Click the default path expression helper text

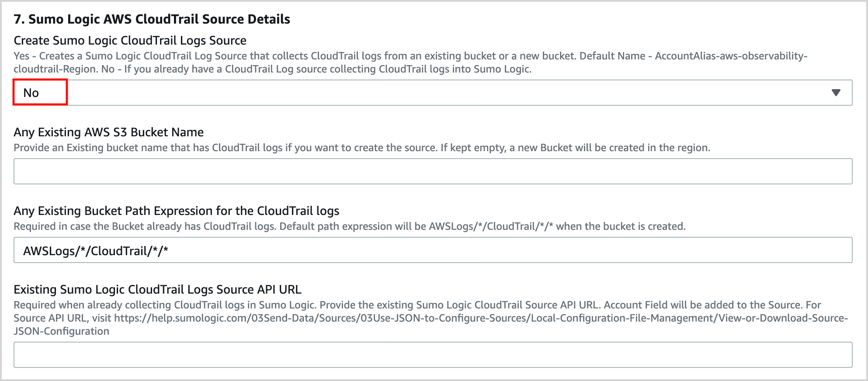pos(350,226)
